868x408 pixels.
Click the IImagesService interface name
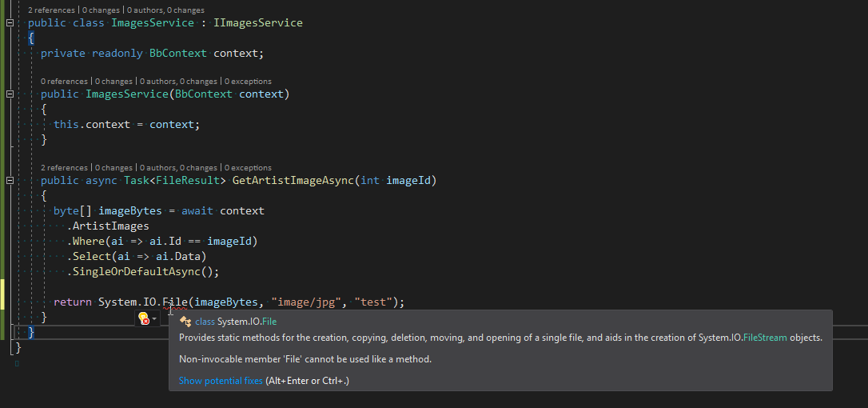pyautogui.click(x=258, y=22)
